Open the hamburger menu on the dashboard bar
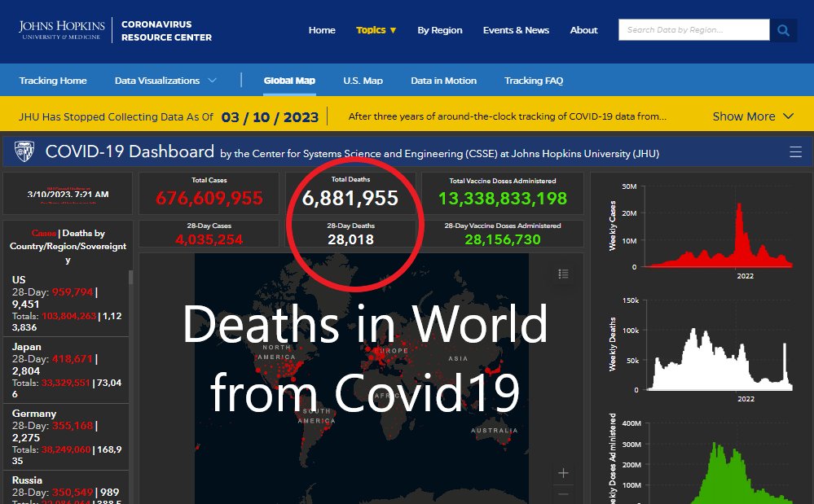 point(796,151)
